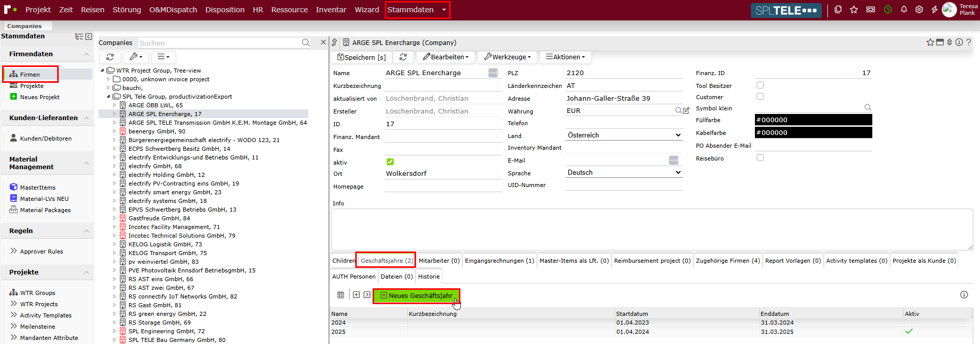Click the search magnifier in Companies panel
Screen dimensions: 980x344
click(306, 43)
